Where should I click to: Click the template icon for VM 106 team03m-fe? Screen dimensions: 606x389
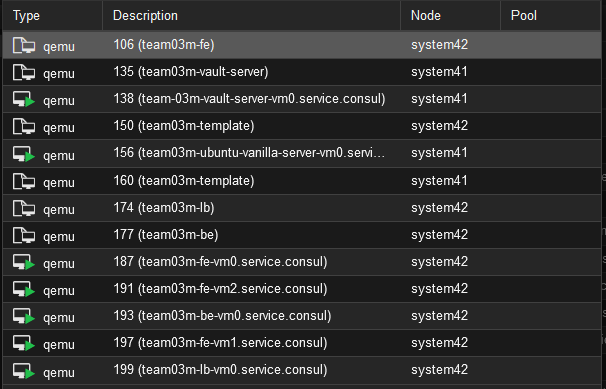[x=24, y=46]
